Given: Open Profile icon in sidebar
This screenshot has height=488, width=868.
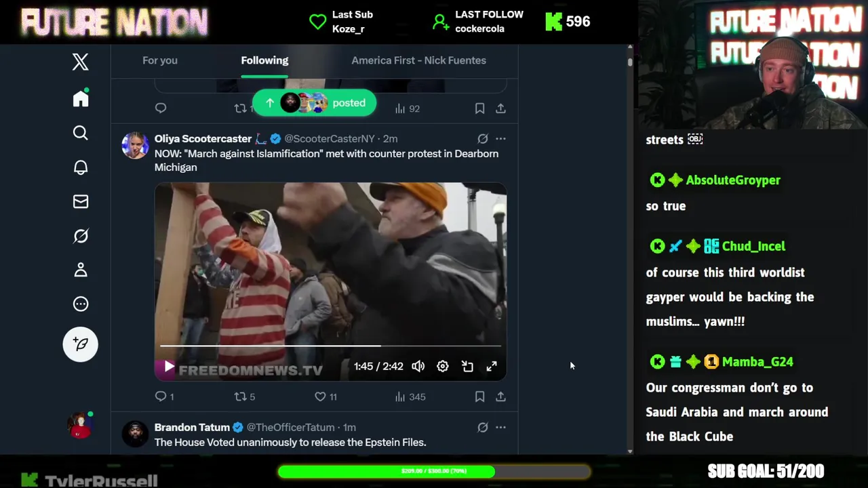Looking at the screenshot, I should coord(81,270).
